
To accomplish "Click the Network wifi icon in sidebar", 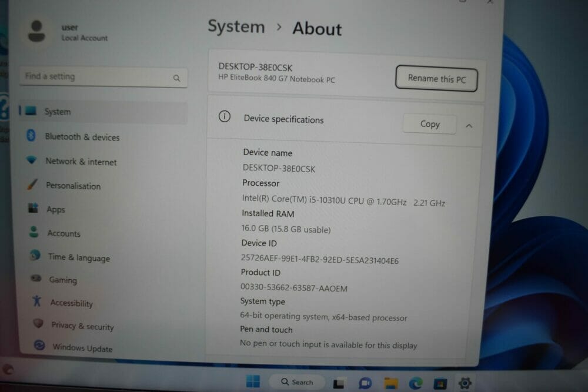I will click(32, 160).
